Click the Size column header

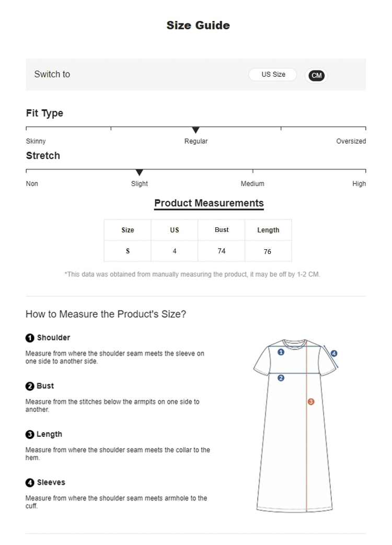click(x=128, y=230)
